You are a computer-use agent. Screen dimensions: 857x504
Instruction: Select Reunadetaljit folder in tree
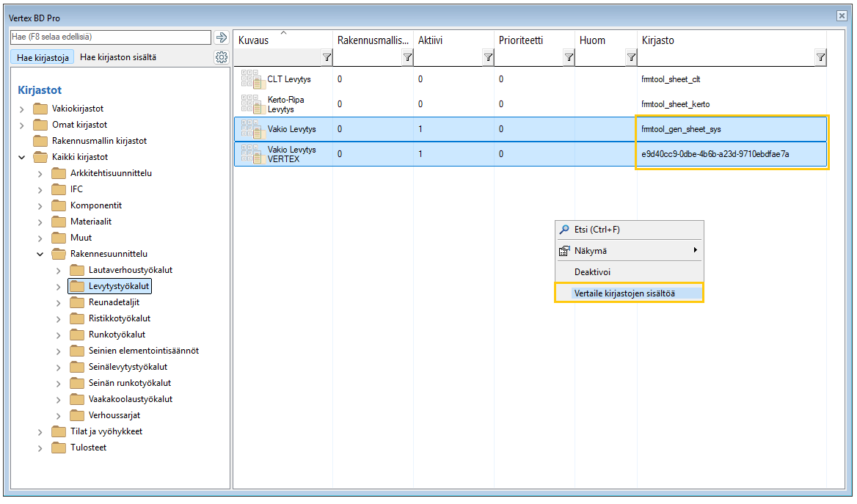(114, 302)
